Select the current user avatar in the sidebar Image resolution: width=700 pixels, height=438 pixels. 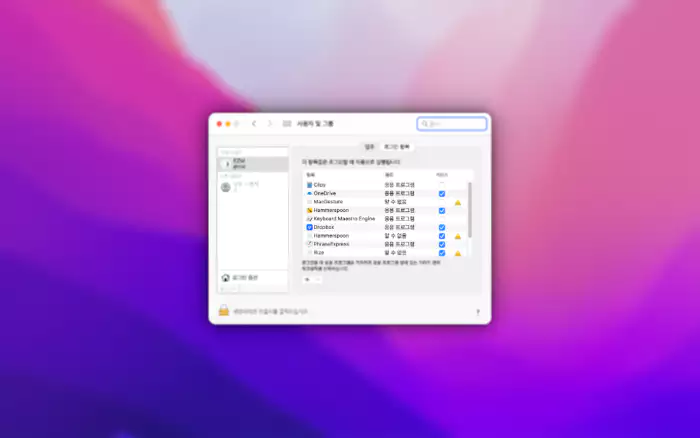pyautogui.click(x=226, y=164)
